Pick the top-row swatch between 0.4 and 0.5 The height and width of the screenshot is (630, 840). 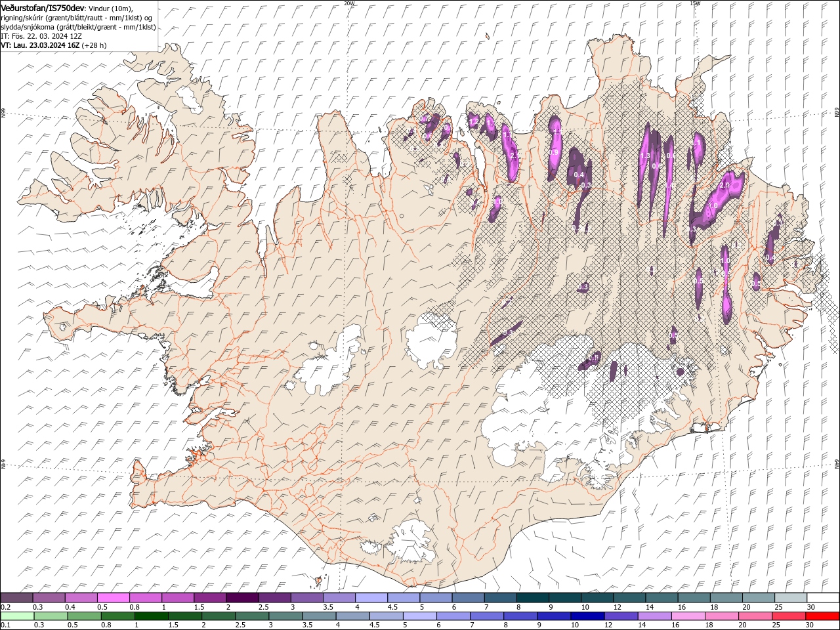coord(81,598)
